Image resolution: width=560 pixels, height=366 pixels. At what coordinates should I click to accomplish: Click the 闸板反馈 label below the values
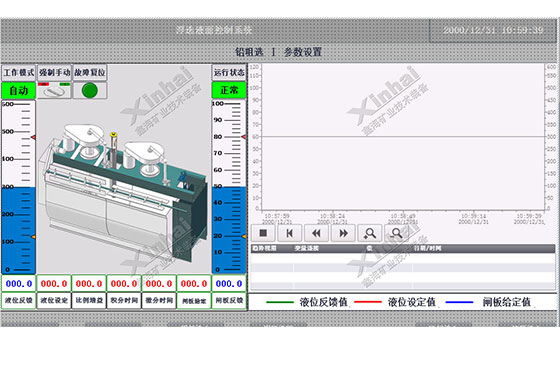[x=229, y=301]
